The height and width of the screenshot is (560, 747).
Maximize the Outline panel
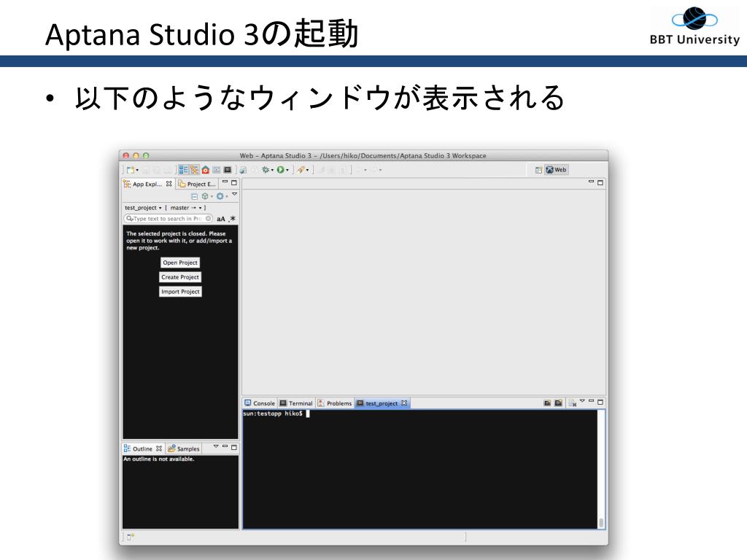pyautogui.click(x=234, y=447)
